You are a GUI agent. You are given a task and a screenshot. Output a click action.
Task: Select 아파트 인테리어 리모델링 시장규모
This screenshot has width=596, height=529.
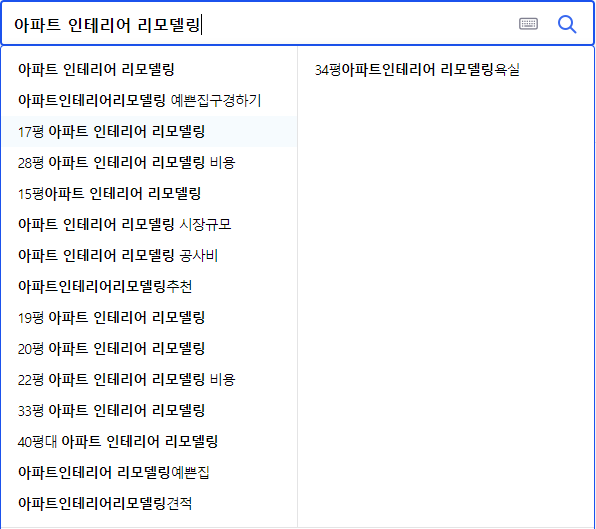pyautogui.click(x=124, y=225)
